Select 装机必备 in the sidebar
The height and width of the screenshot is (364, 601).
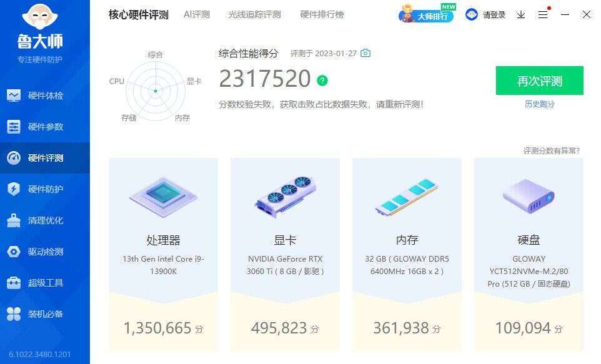click(45, 314)
